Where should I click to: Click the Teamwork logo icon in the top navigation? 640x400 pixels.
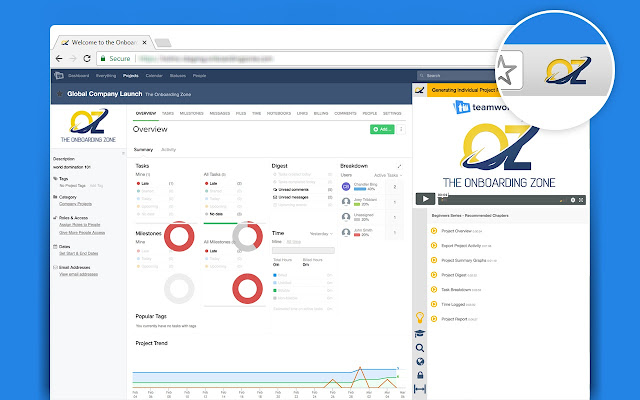[x=59, y=76]
